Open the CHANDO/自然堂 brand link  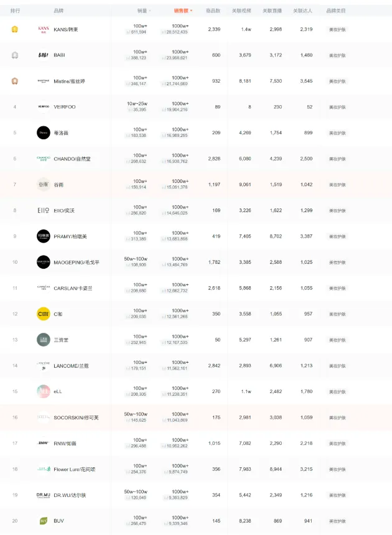(72, 159)
